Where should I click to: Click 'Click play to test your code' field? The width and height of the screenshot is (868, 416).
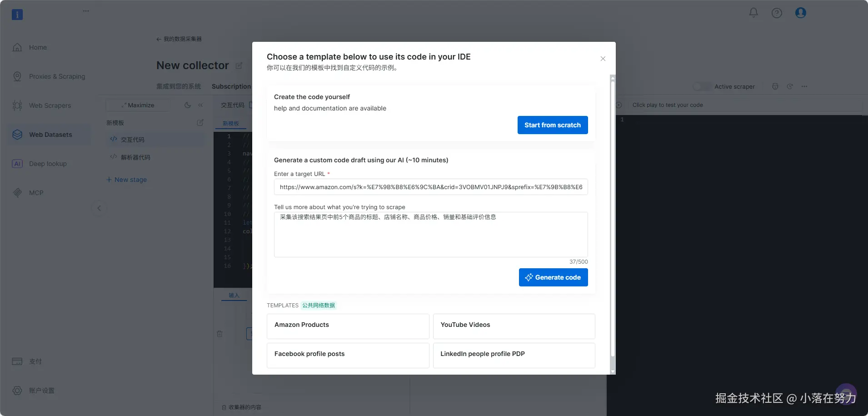(x=744, y=105)
